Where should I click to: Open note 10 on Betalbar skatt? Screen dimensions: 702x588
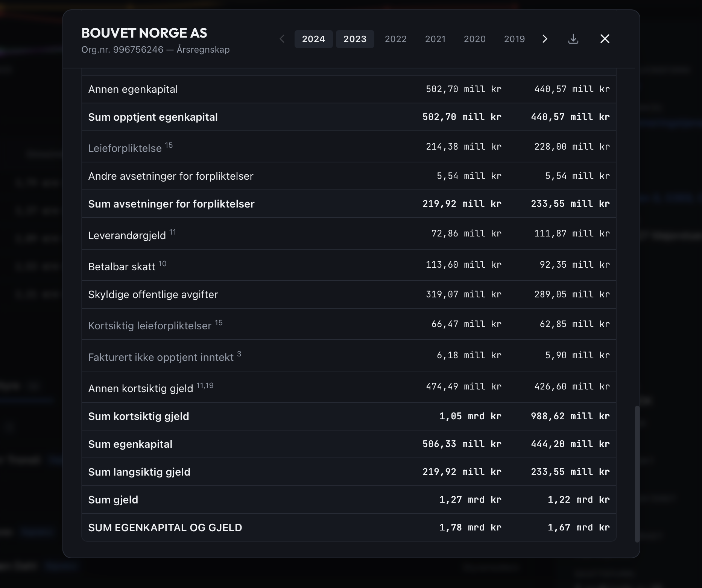pos(163,264)
